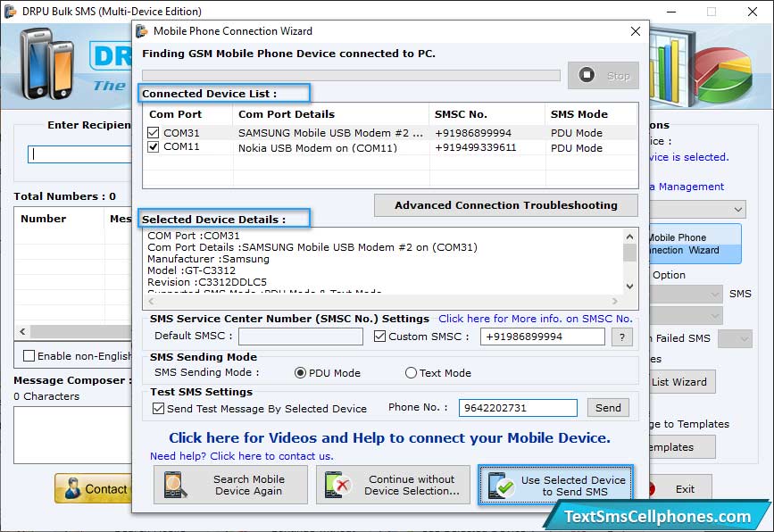Click the DRPU Bulk SMS app title icon

tap(11, 11)
